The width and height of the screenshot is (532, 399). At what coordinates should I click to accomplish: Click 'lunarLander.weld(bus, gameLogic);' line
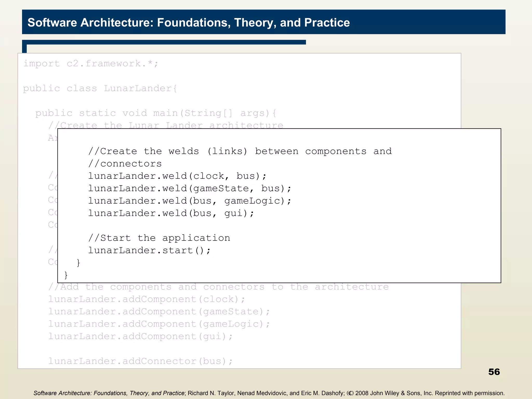coord(190,201)
